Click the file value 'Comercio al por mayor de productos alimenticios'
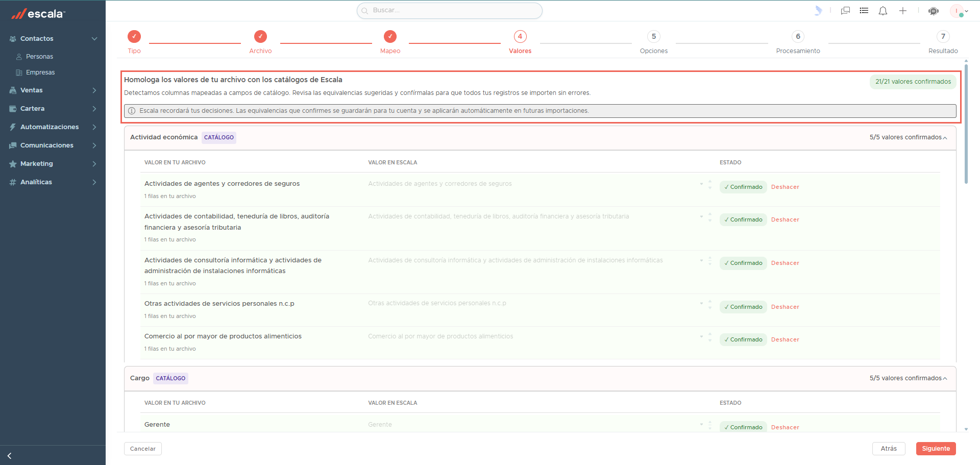980x465 pixels. pyautogui.click(x=223, y=337)
